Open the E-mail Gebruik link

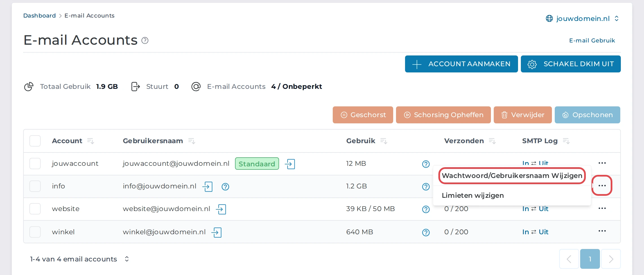coord(592,40)
